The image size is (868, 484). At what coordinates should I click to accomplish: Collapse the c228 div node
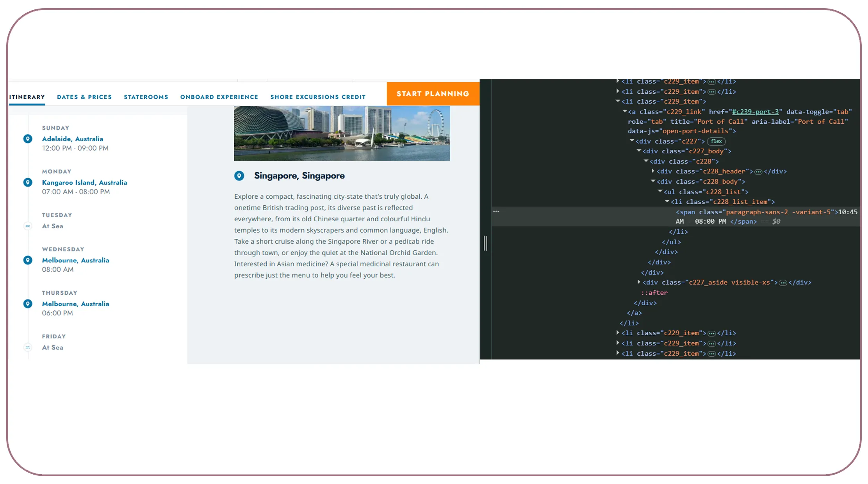click(646, 161)
